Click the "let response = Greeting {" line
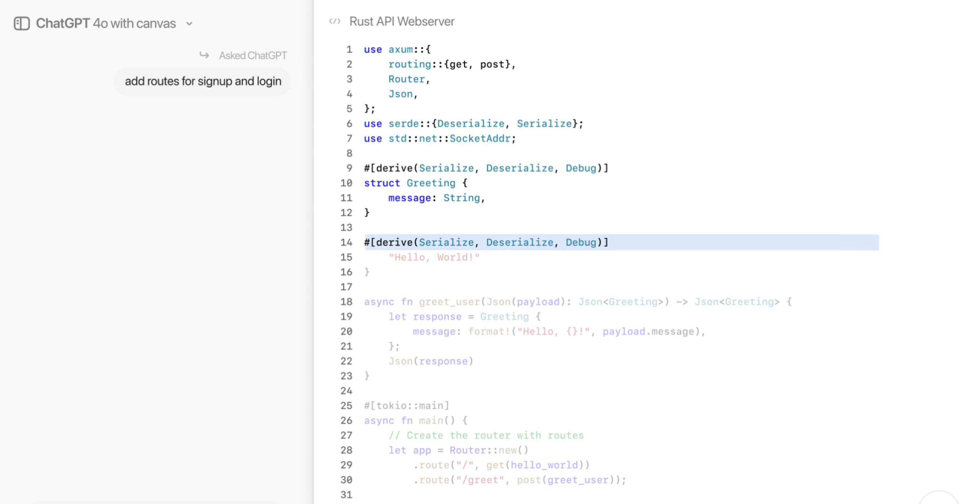Image resolution: width=980 pixels, height=504 pixels. [x=465, y=316]
